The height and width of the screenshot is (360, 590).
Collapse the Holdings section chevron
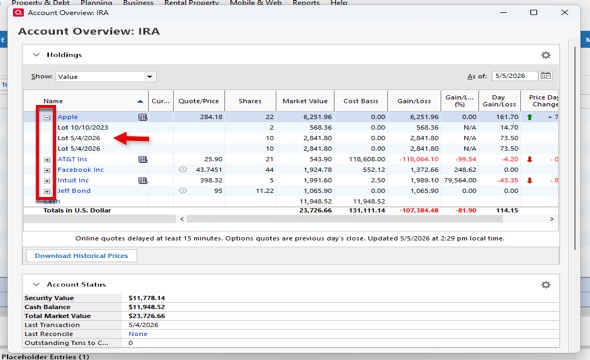pos(36,55)
